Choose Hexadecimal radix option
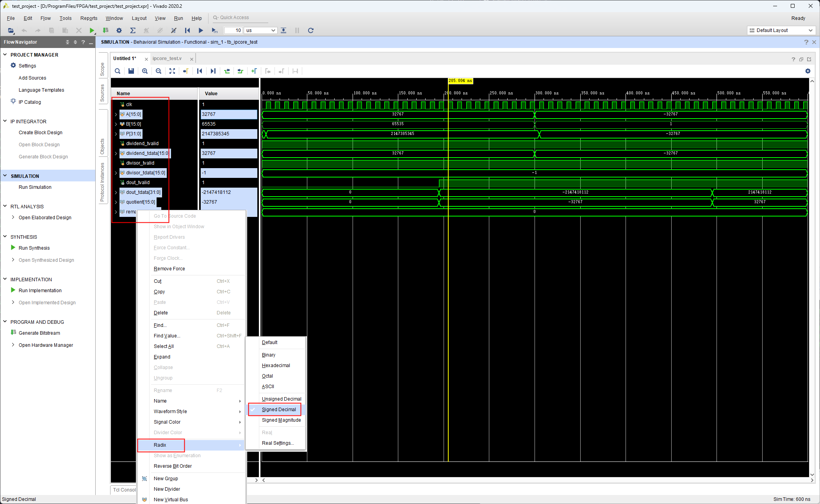 276,366
